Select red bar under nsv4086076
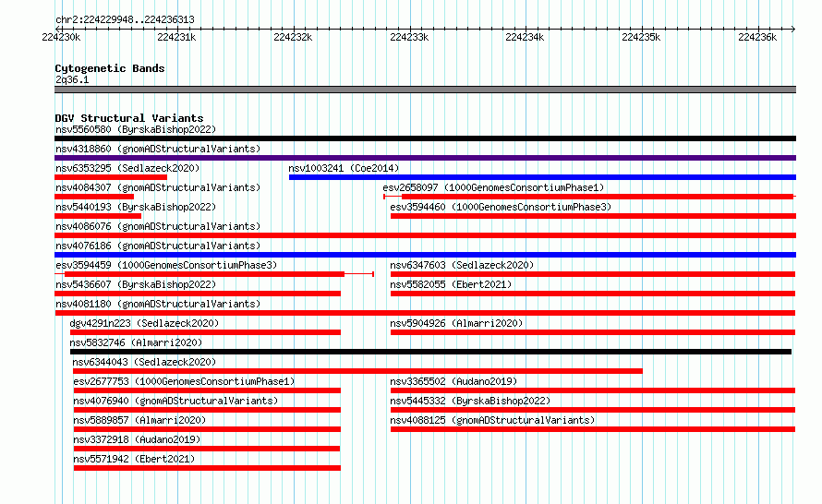The image size is (822, 504). click(x=425, y=235)
